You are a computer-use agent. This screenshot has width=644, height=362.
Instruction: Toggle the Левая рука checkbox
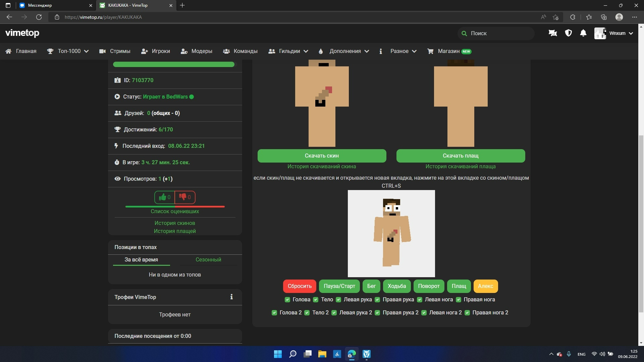(x=338, y=300)
